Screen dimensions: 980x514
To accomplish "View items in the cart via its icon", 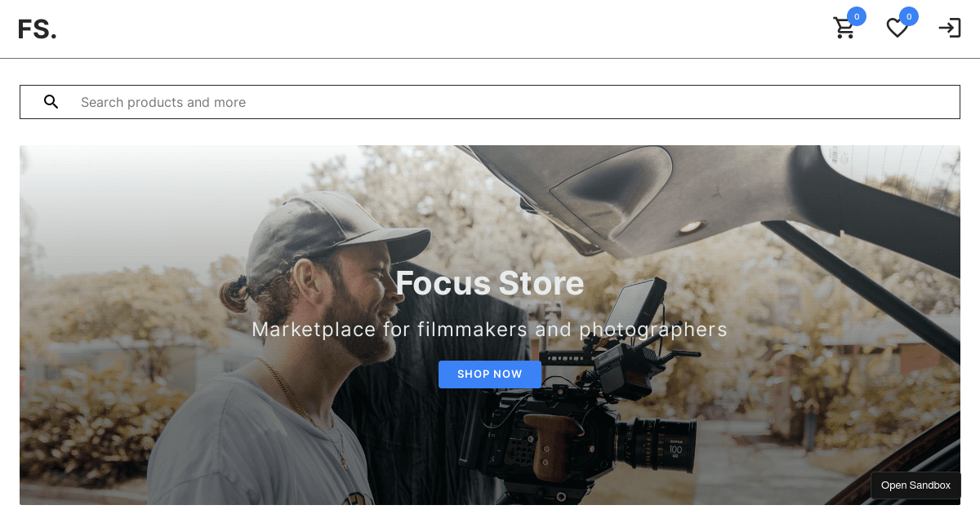I will click(x=844, y=28).
